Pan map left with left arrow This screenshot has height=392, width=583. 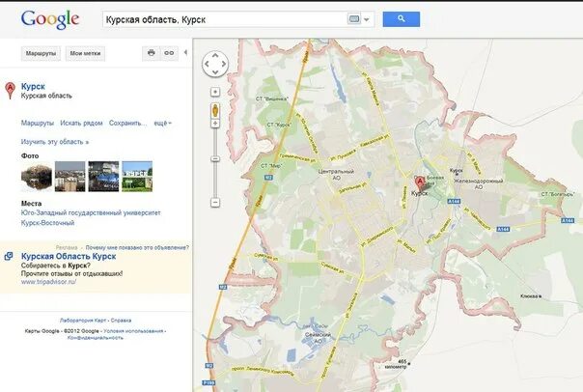tap(207, 64)
